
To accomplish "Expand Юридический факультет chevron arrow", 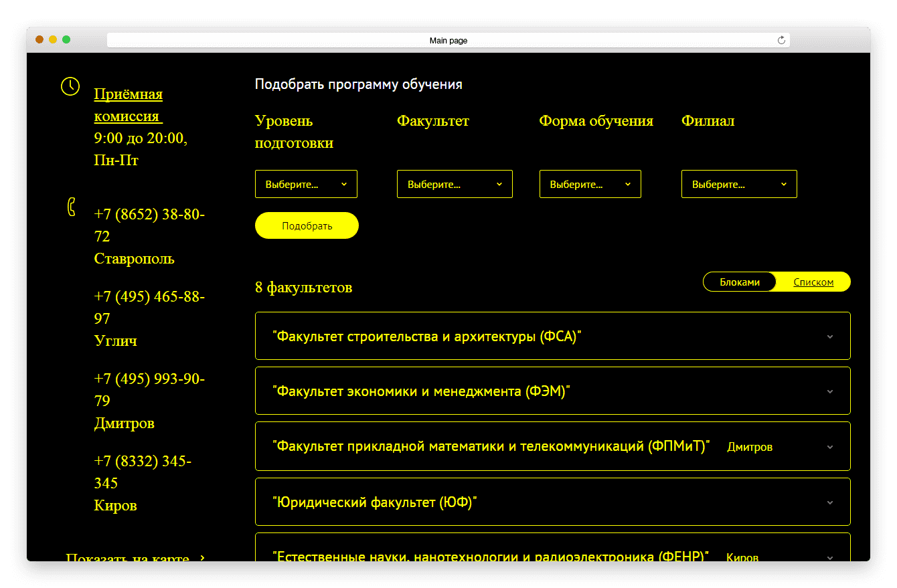I will [x=830, y=502].
